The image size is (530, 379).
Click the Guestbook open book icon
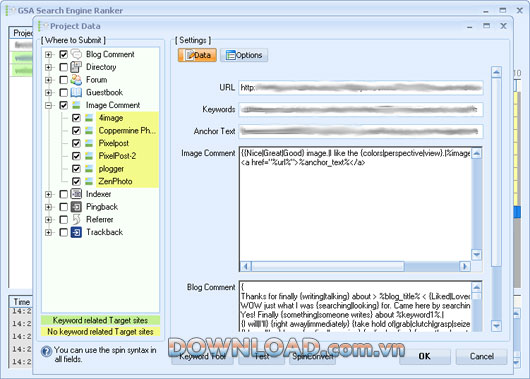tap(76, 92)
